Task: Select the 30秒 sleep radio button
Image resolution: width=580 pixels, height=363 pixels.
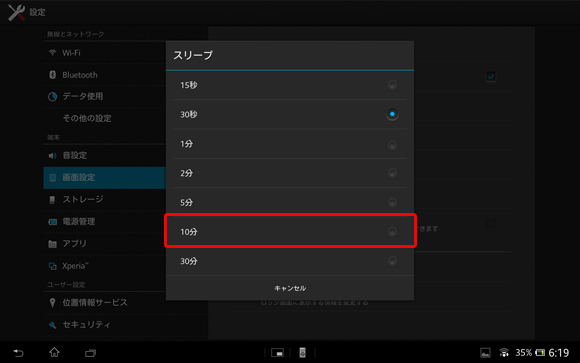Action: pyautogui.click(x=392, y=114)
